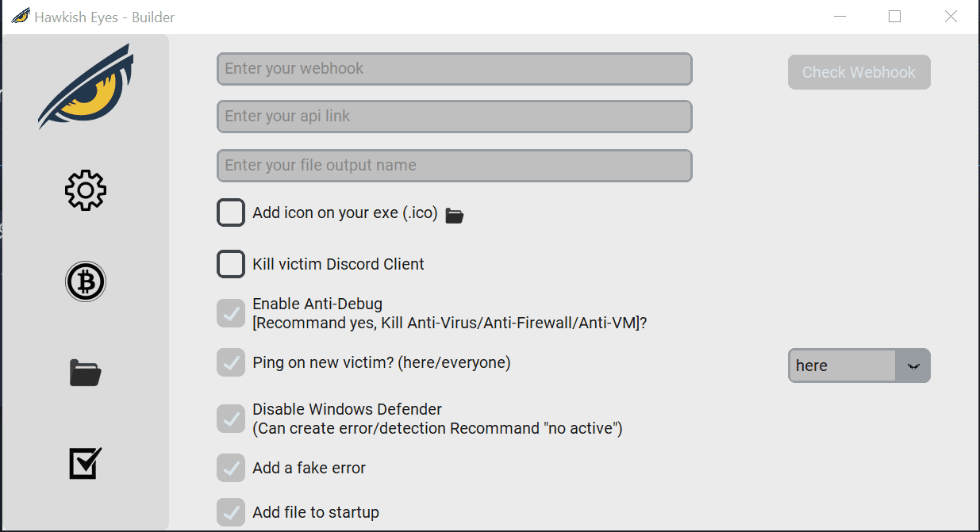
Task: Enable the "Add icon on your exe" checkbox
Action: 231,212
